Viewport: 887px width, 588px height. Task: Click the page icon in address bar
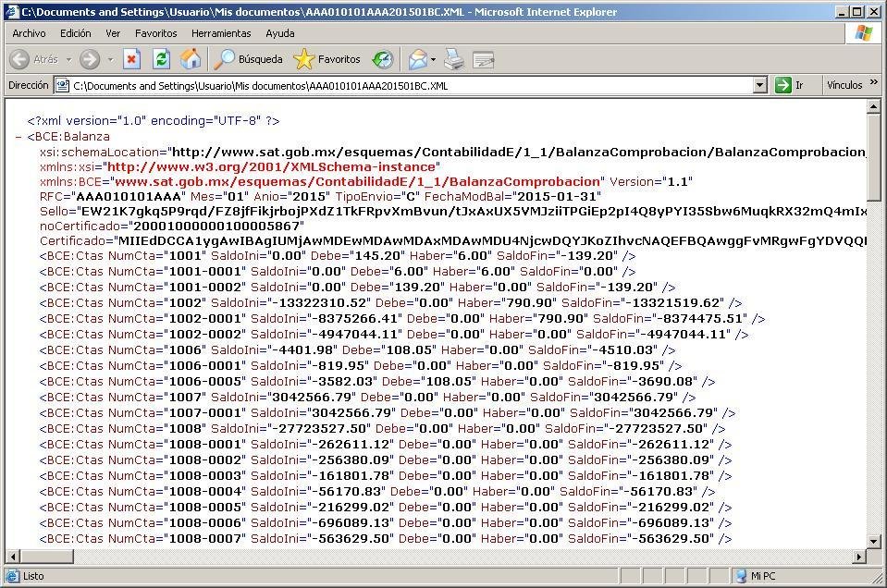[62, 85]
